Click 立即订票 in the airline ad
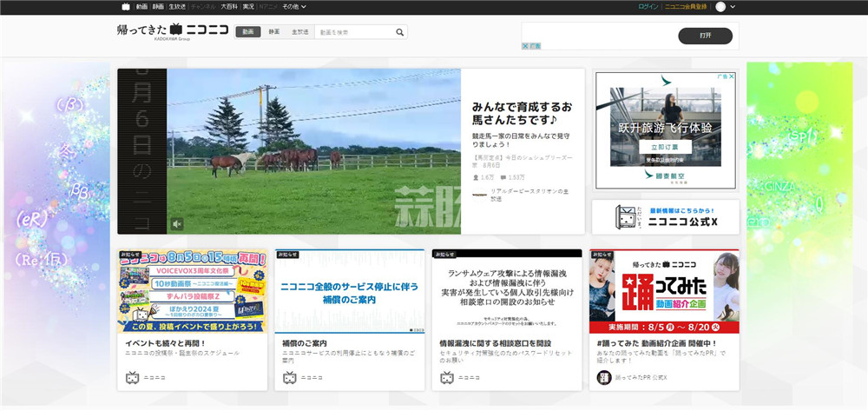This screenshot has height=411, width=868. [666, 147]
